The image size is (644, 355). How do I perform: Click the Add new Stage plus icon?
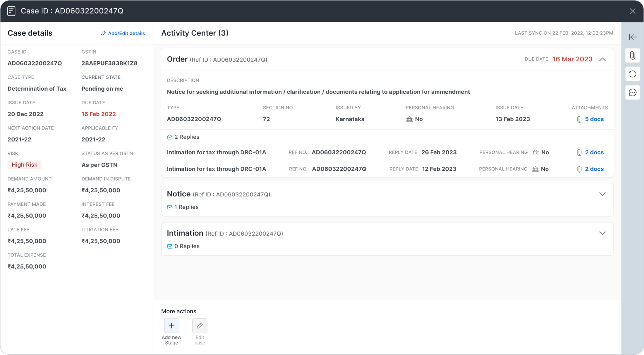pyautogui.click(x=171, y=326)
